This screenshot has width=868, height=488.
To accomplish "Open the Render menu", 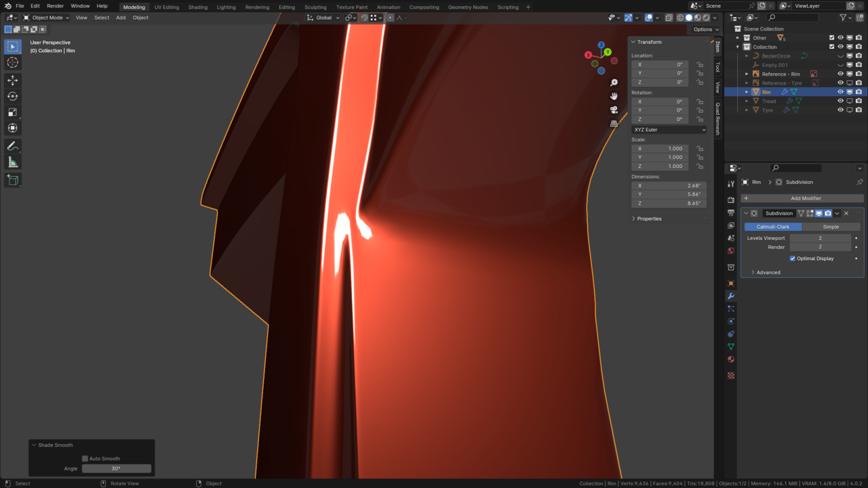I will click(55, 6).
